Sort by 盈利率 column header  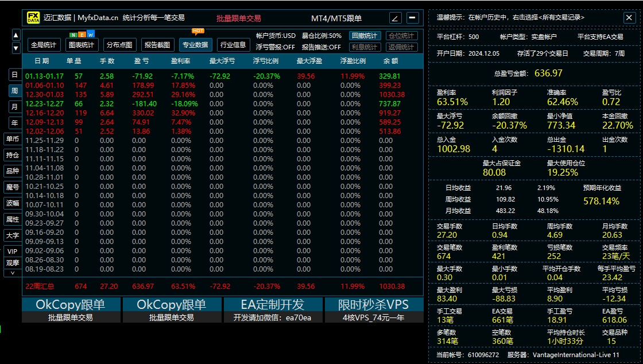[180, 61]
